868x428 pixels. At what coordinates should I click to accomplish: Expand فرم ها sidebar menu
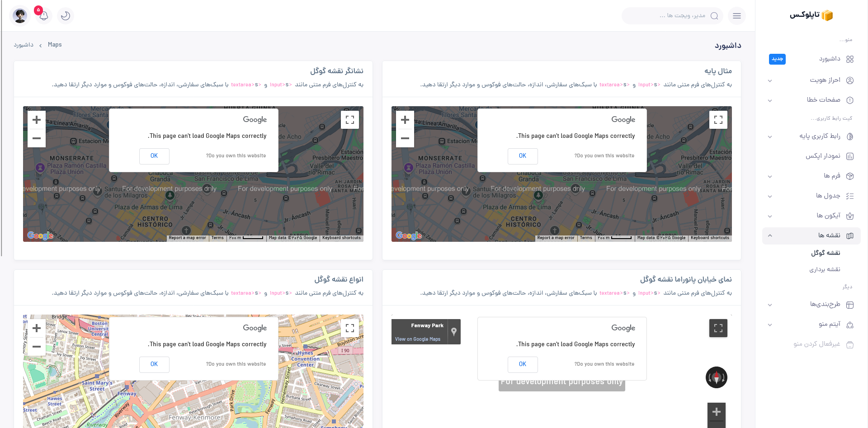click(x=811, y=176)
